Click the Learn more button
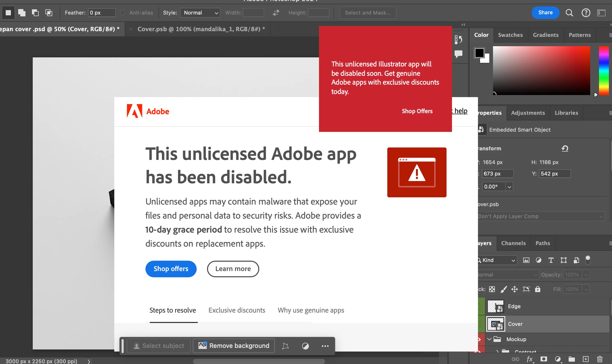 pos(233,269)
